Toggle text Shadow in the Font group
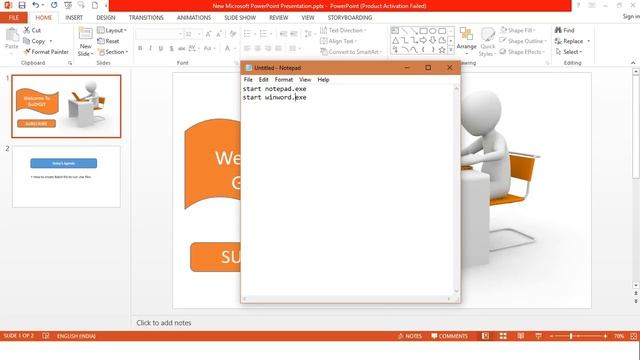 click(171, 48)
